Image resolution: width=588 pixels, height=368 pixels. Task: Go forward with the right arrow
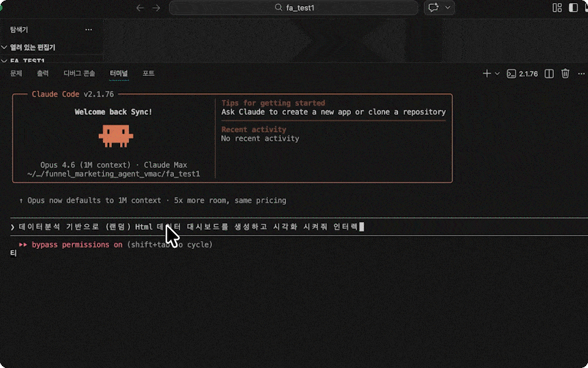(156, 8)
